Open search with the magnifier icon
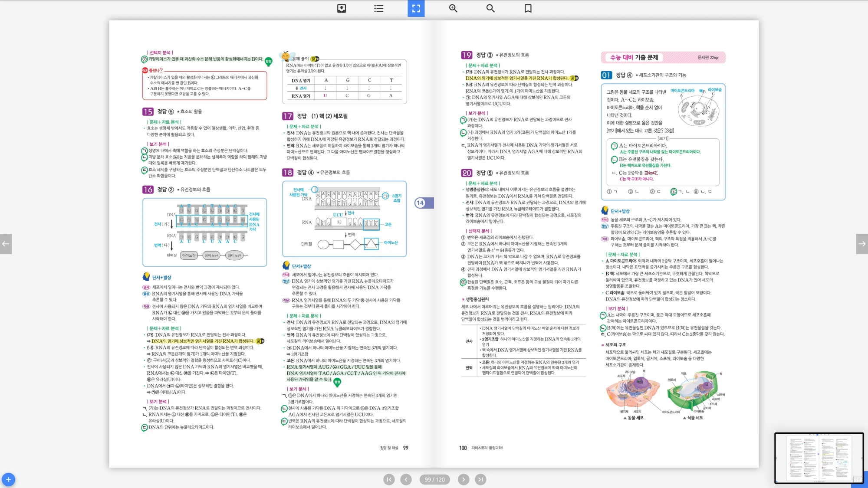This screenshot has width=868, height=488. [x=490, y=8]
